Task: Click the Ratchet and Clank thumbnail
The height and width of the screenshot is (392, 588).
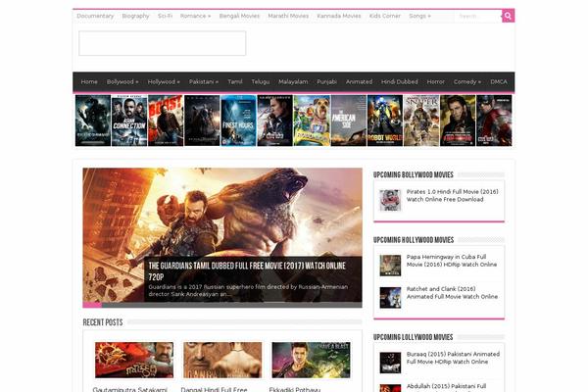Action: click(390, 298)
